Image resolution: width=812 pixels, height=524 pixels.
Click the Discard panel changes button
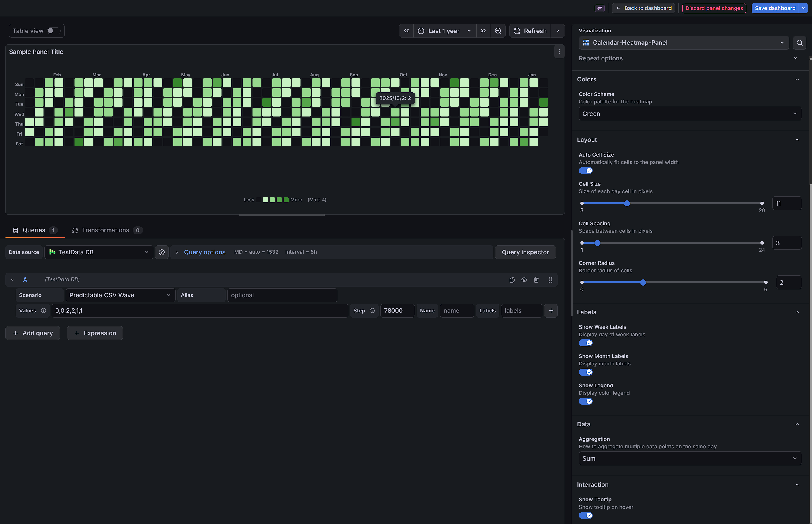click(x=714, y=8)
